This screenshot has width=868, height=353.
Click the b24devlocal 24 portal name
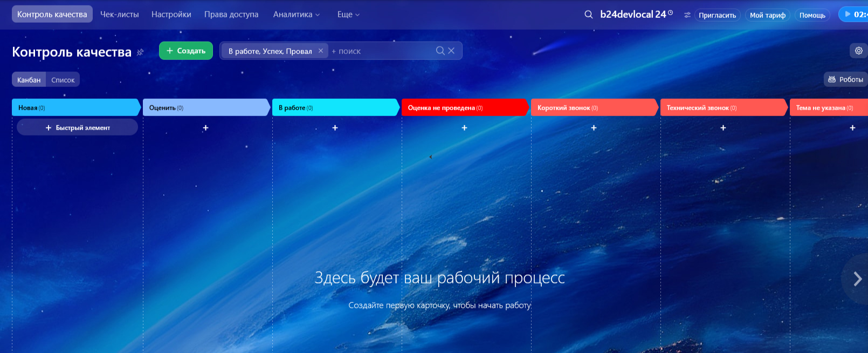[633, 15]
